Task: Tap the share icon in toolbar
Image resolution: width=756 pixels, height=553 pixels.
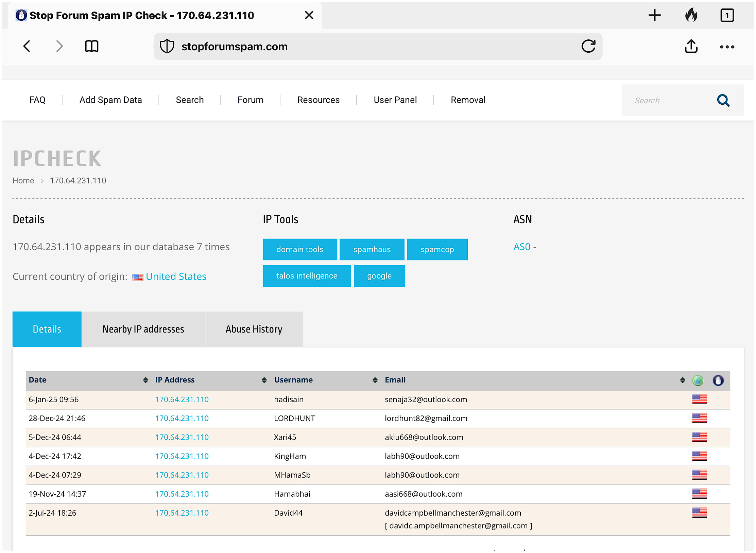Action: click(x=691, y=46)
